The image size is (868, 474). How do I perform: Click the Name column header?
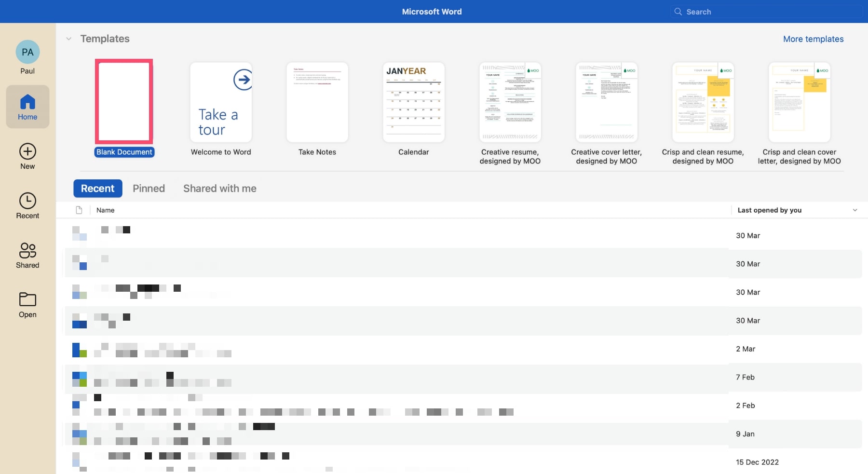tap(105, 210)
